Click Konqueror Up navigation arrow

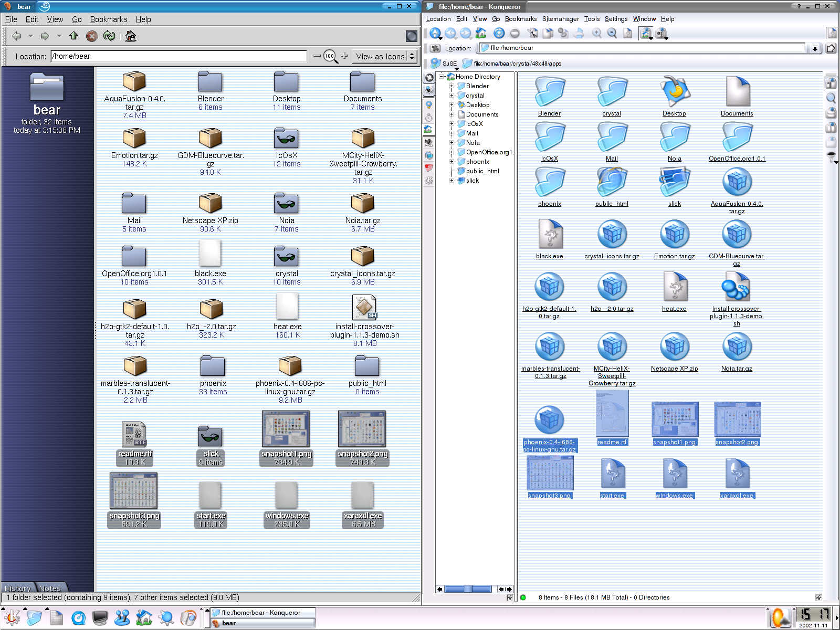pyautogui.click(x=435, y=33)
